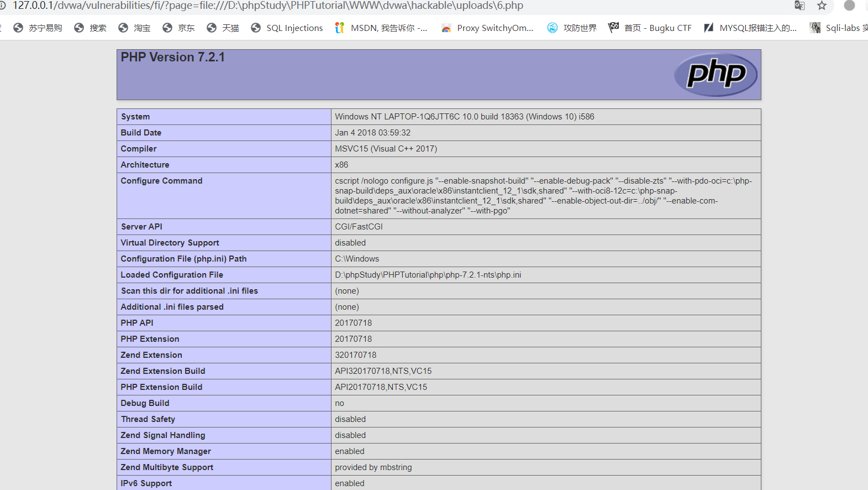The width and height of the screenshot is (868, 490).
Task: Open the 淘宝 bookmark
Action: pos(134,28)
